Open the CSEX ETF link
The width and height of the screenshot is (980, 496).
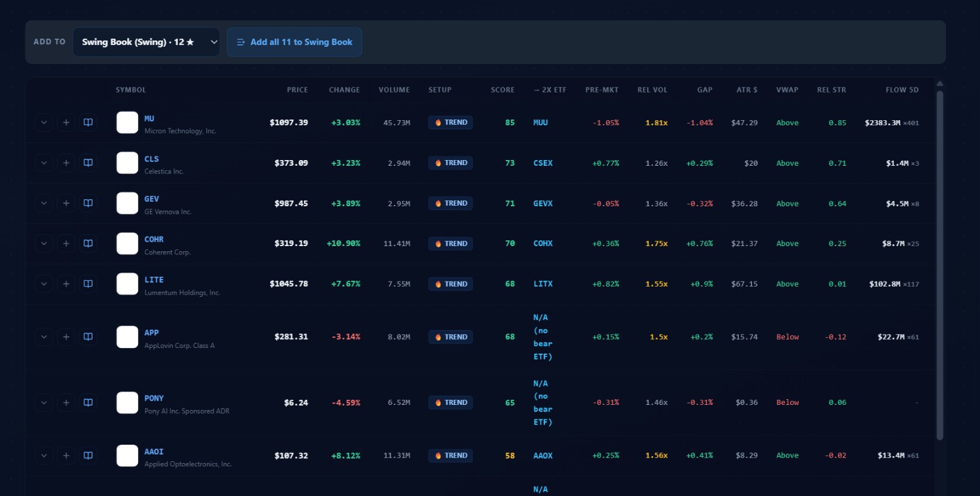[543, 163]
